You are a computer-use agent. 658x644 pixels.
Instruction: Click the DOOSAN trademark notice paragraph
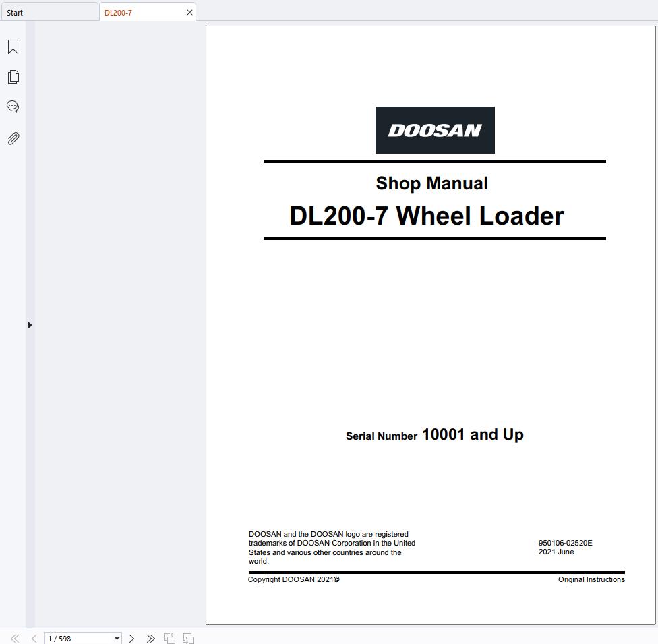(x=332, y=548)
